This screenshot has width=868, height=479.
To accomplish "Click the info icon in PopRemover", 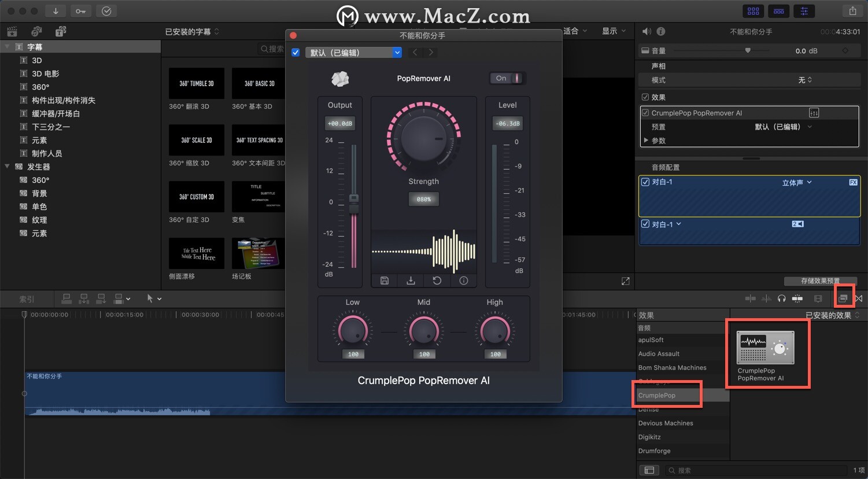I will coord(464,281).
